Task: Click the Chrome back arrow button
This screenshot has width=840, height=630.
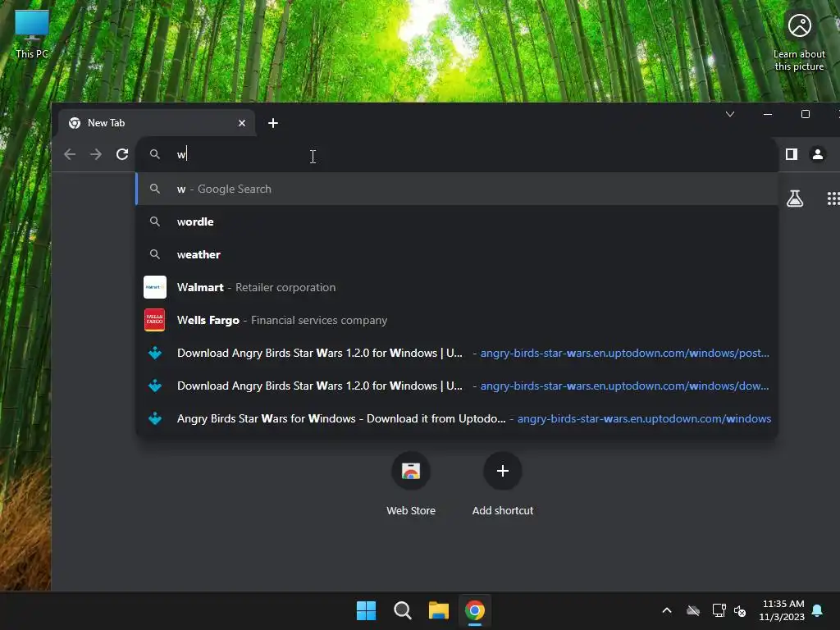Action: tap(70, 154)
